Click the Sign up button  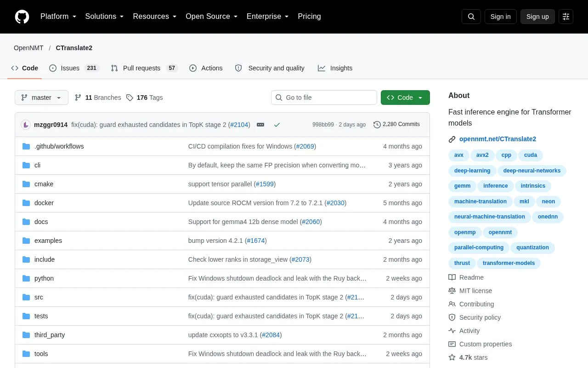coord(537,17)
